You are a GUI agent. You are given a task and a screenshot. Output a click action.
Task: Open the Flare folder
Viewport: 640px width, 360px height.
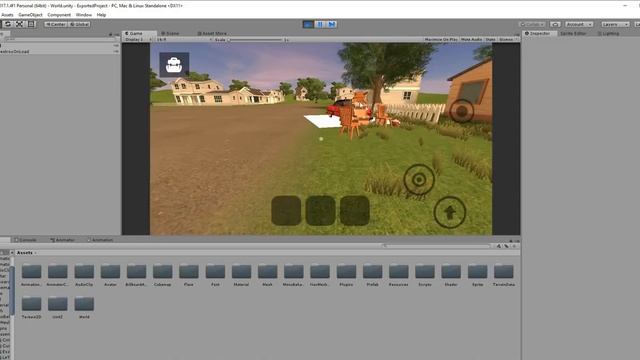189,275
